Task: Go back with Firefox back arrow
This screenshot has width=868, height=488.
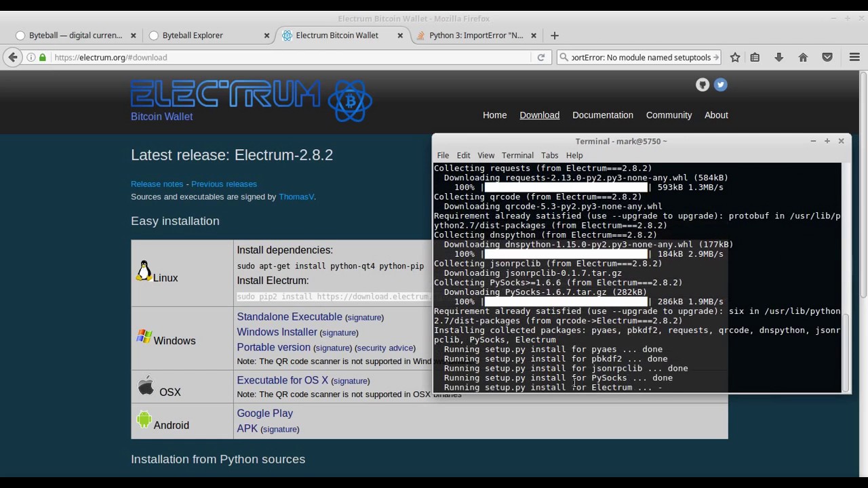Action: [13, 58]
